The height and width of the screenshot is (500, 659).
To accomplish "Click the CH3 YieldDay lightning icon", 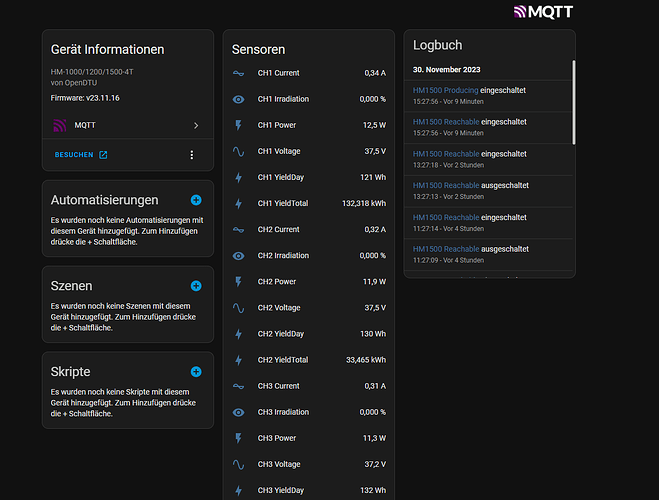I will point(238,490).
